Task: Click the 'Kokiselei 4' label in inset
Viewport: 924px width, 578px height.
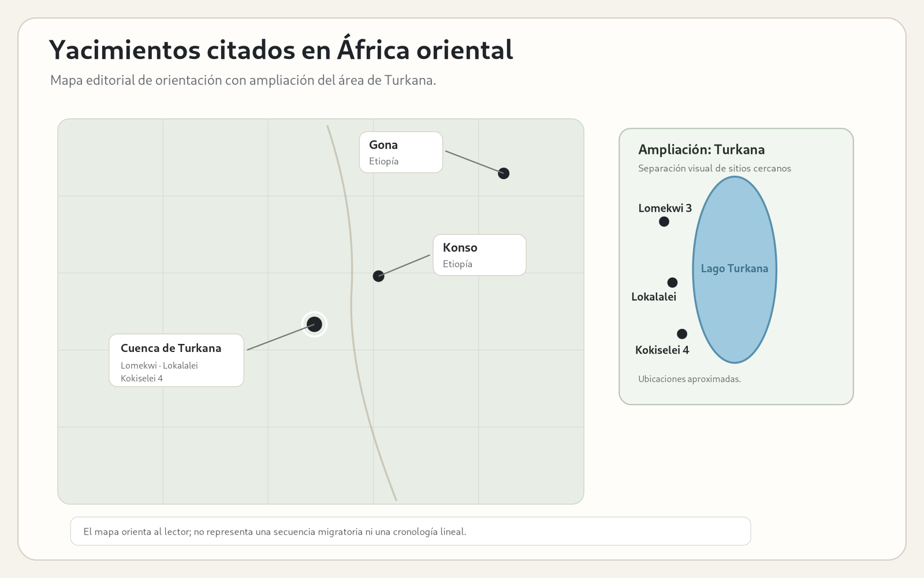Action: [x=662, y=350]
